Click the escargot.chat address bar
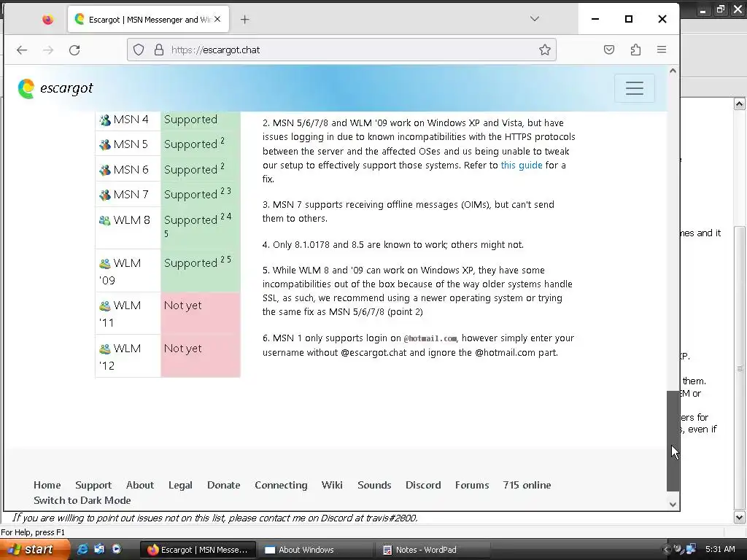The height and width of the screenshot is (560, 747). pos(341,50)
